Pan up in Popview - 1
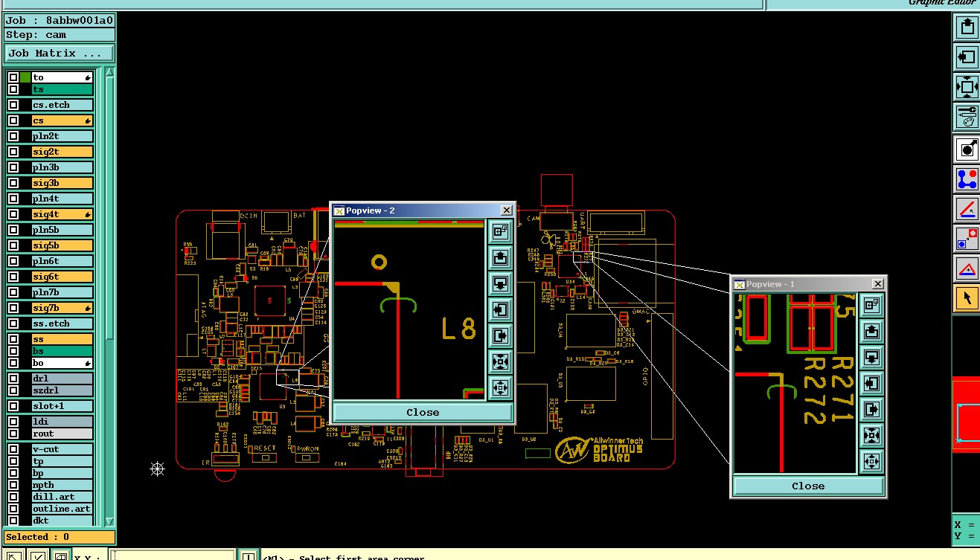 [871, 331]
